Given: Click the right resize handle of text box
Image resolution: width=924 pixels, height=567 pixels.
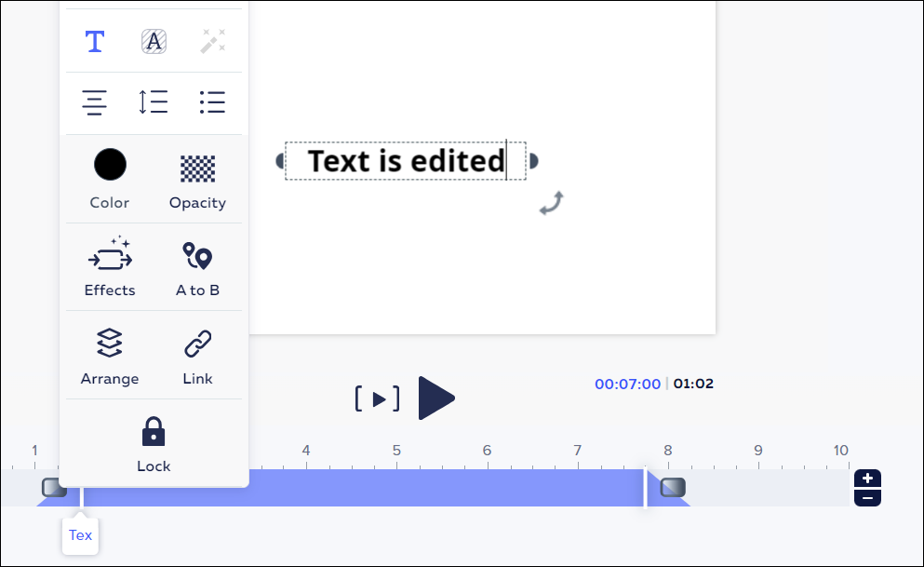Looking at the screenshot, I should pyautogui.click(x=533, y=161).
